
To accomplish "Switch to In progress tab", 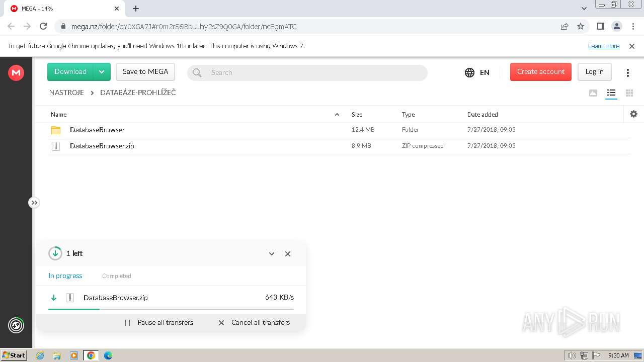I will (x=65, y=276).
